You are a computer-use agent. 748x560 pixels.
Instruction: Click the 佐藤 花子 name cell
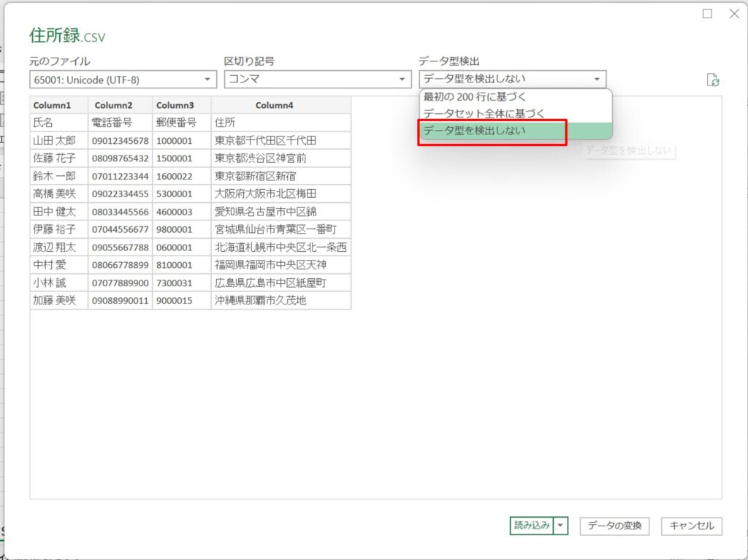coord(58,158)
